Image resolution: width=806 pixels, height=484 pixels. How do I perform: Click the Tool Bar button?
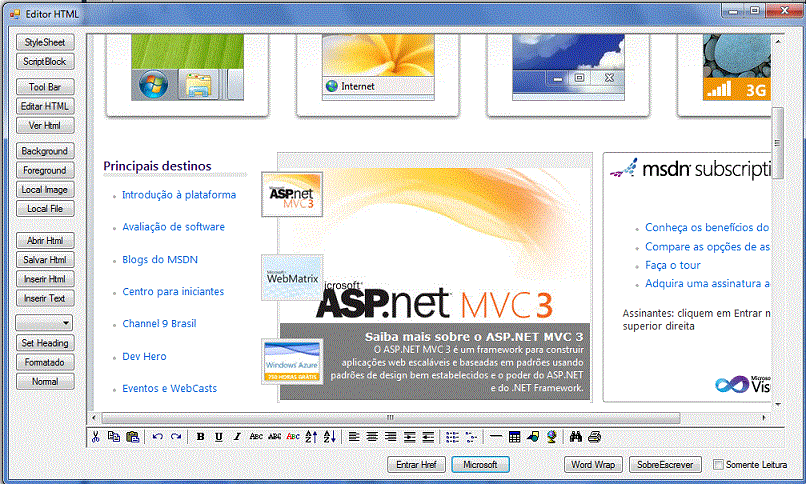(x=45, y=87)
